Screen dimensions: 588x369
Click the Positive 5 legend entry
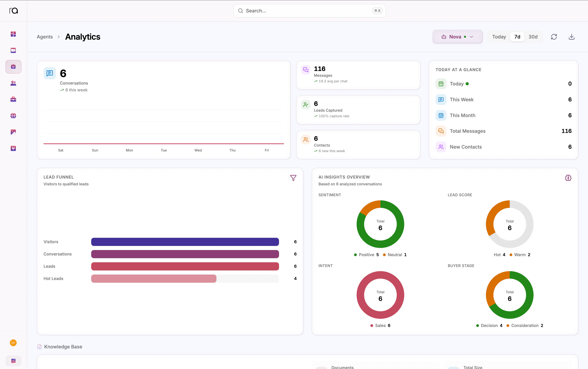coord(366,255)
